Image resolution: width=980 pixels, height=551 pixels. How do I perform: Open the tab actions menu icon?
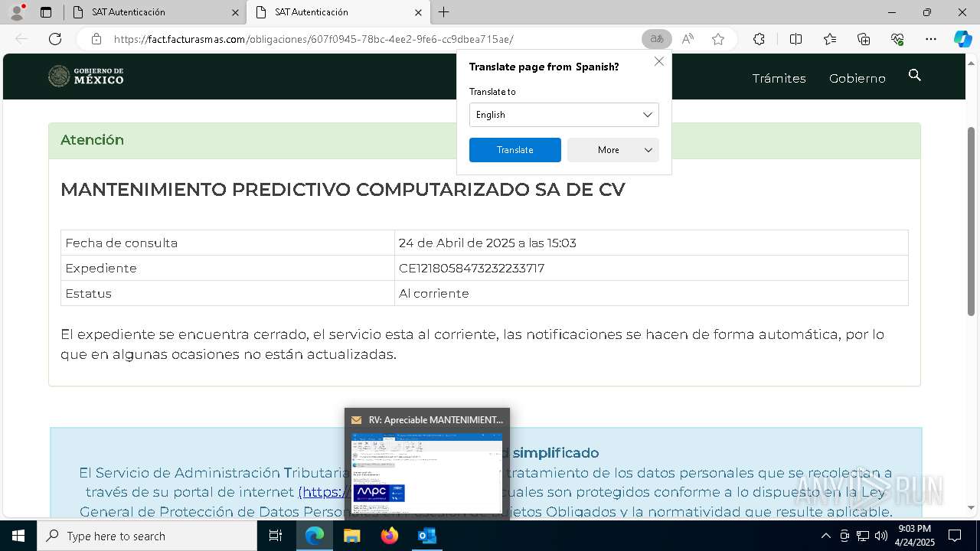[x=46, y=12]
